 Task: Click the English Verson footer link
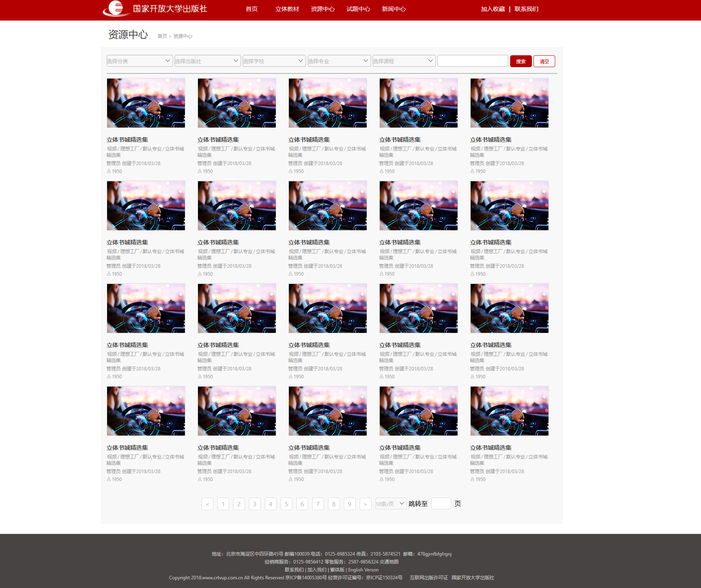coord(363,569)
